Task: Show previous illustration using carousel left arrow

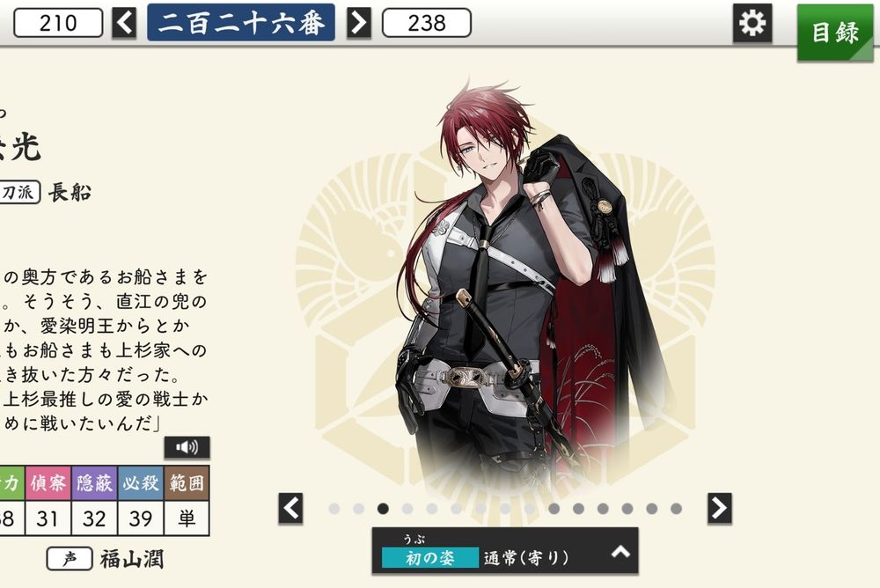Action: point(290,508)
